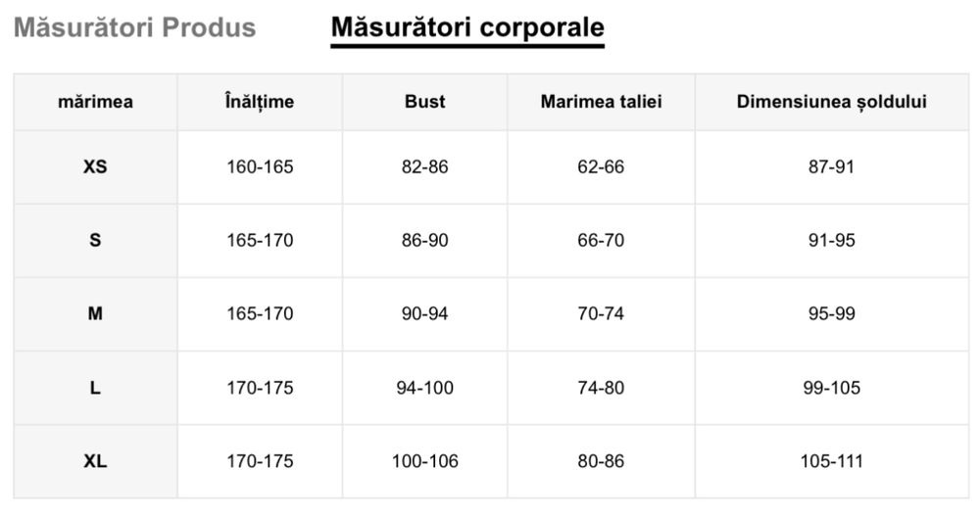Click the Dimensiunea șoldului column header
980x516 pixels.
pos(831,101)
